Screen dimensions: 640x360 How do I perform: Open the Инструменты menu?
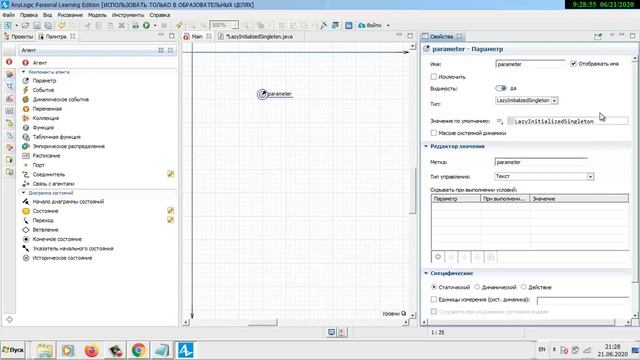128,15
